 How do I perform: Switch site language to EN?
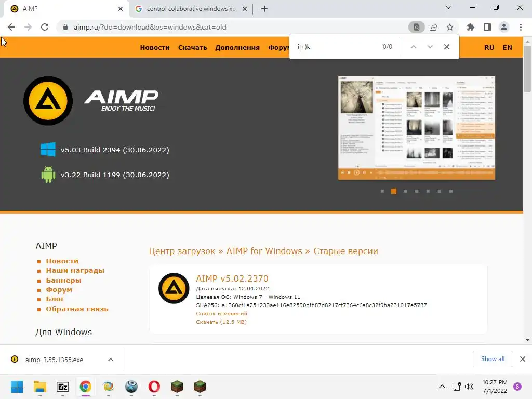507,47
